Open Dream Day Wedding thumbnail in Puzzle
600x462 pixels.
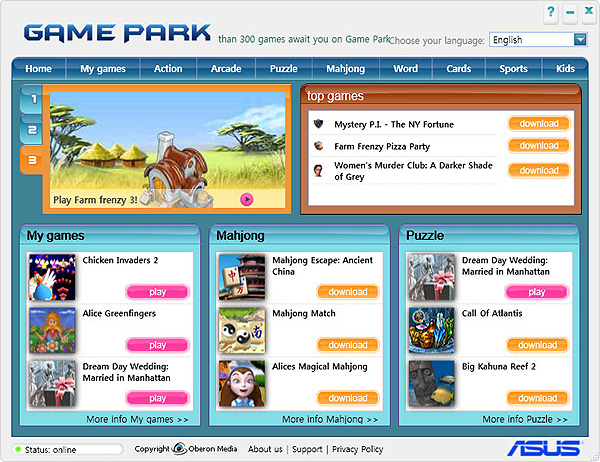pos(432,277)
